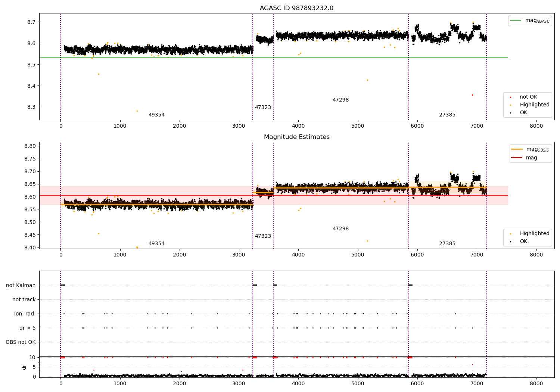Image resolution: width=560 pixels, height=392 pixels.
Task: Click obsid label 47298 in Magnitude Estimates plot
Action: pyautogui.click(x=340, y=229)
